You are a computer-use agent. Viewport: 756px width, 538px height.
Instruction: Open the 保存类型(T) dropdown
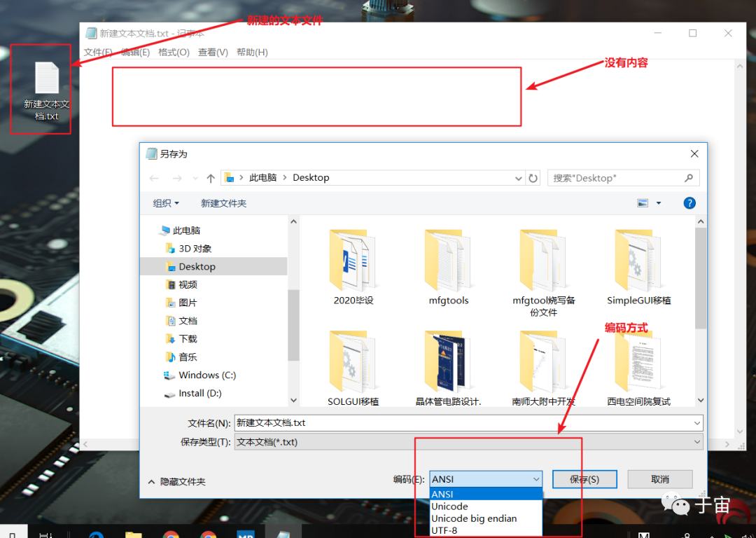pos(468,442)
